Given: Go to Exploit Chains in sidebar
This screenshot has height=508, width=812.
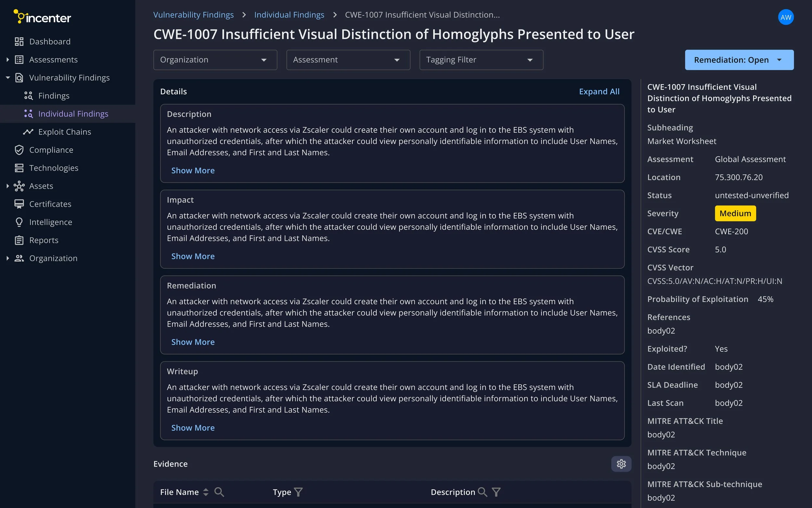Looking at the screenshot, I should (64, 132).
